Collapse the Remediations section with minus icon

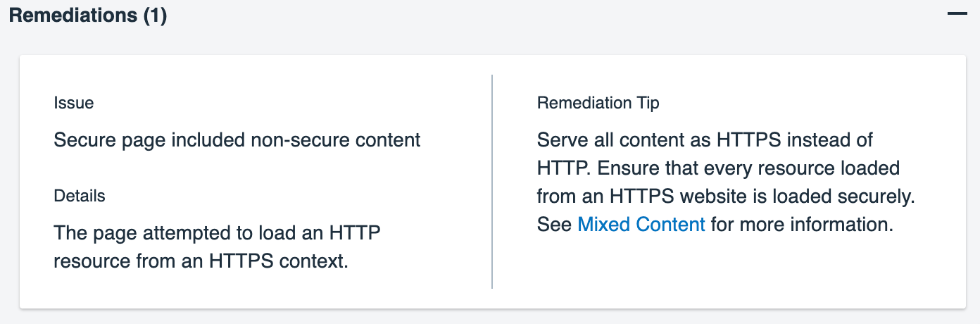(957, 14)
